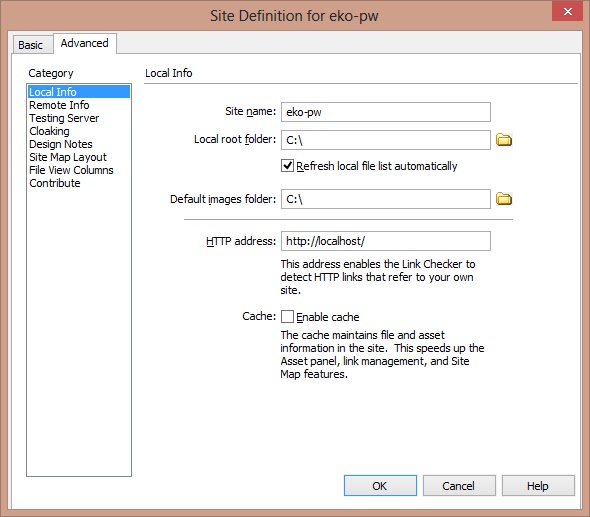
Task: Select Local Info in the Category list
Action: pyautogui.click(x=79, y=92)
